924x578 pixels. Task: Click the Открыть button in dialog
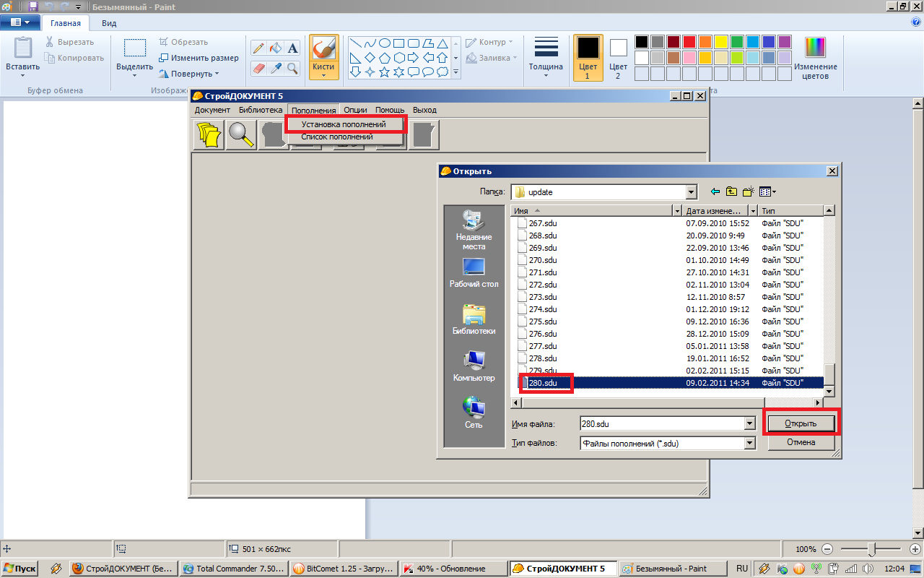(x=801, y=423)
